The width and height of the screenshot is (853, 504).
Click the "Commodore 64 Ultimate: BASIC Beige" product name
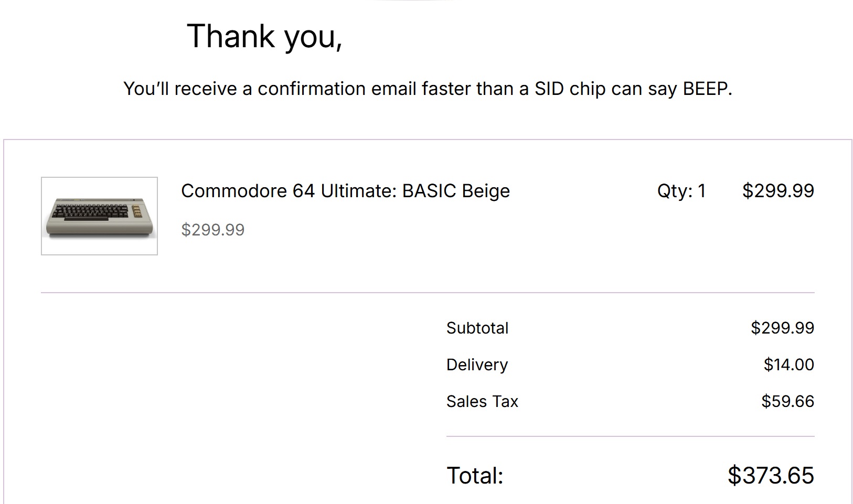pos(345,191)
